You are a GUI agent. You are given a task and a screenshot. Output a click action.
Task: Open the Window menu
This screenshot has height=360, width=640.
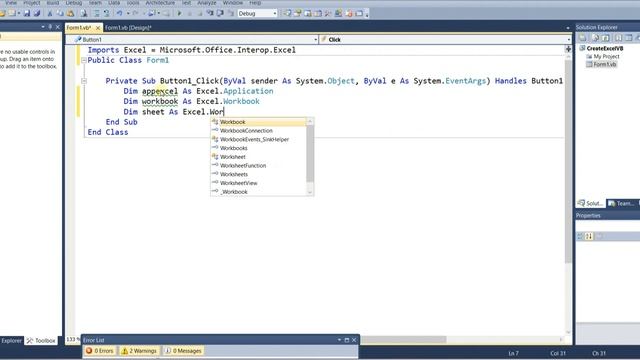click(x=233, y=3)
